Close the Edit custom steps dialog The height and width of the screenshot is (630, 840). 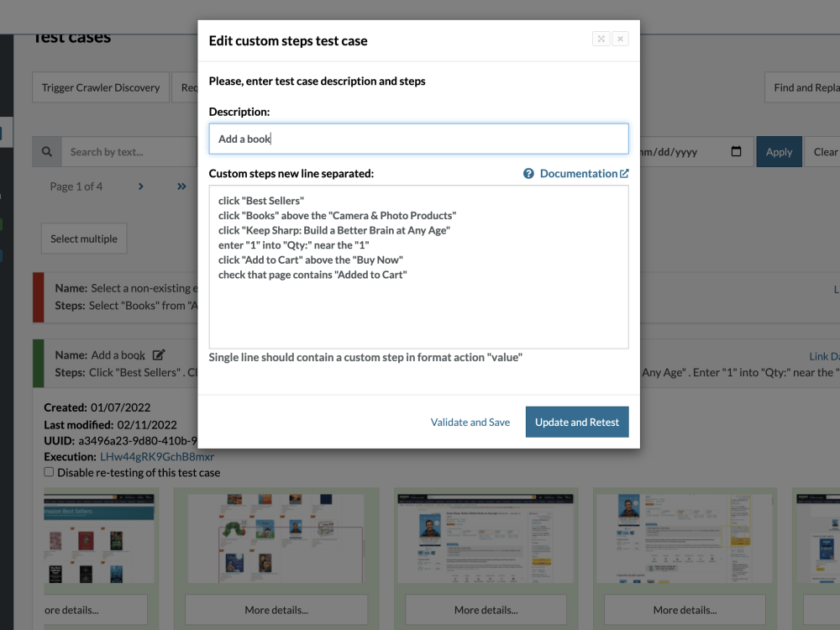tap(621, 39)
